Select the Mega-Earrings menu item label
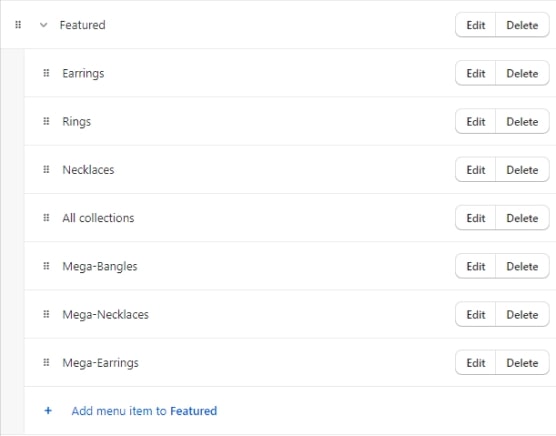 click(x=100, y=363)
